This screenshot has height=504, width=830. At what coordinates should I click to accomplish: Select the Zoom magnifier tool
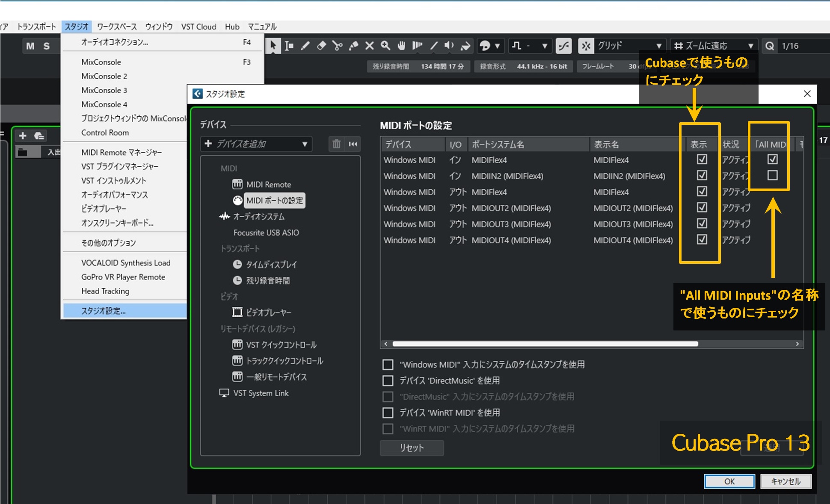385,46
